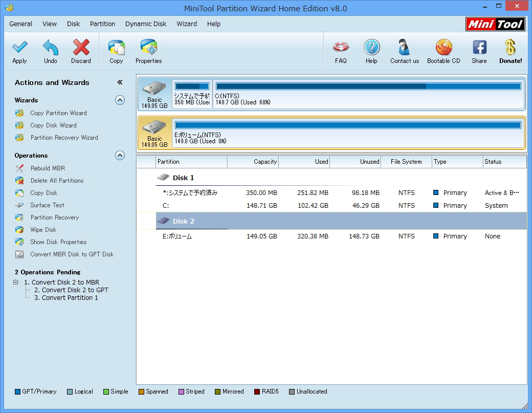532x413 pixels.
Task: Sort by the Partition column header
Action: [x=191, y=162]
